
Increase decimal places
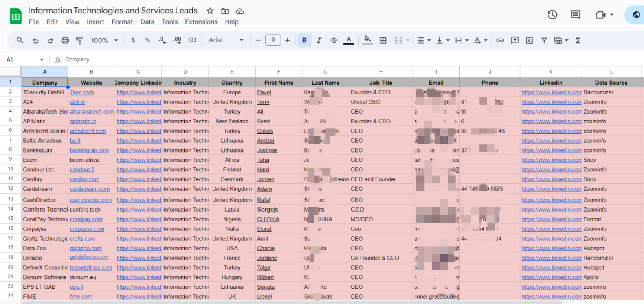click(x=177, y=40)
